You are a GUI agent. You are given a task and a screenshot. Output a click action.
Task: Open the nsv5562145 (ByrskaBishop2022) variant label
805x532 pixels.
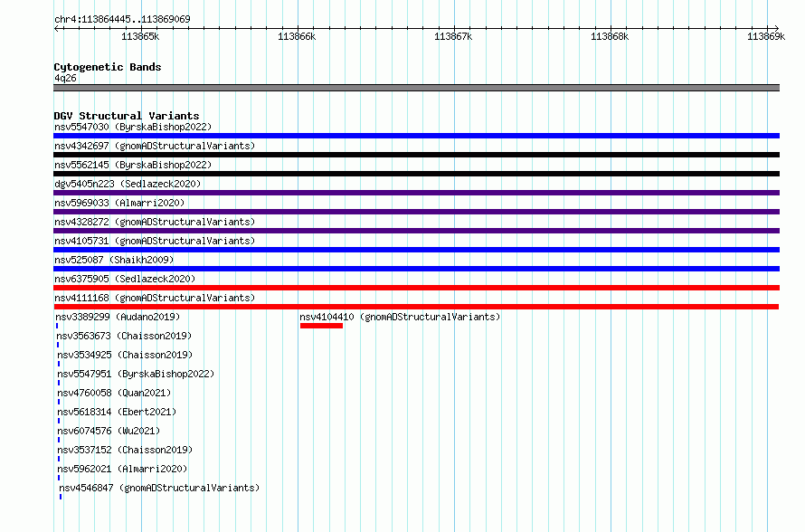pyautogui.click(x=133, y=165)
